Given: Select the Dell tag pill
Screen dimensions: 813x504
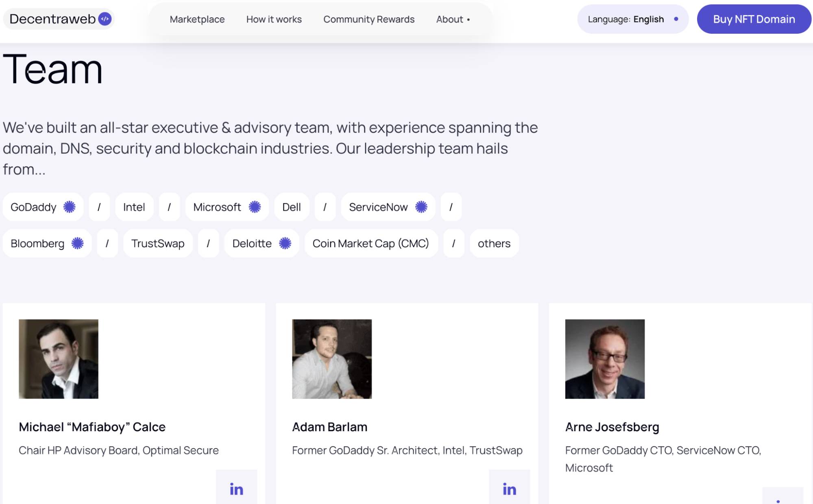Looking at the screenshot, I should tap(292, 207).
